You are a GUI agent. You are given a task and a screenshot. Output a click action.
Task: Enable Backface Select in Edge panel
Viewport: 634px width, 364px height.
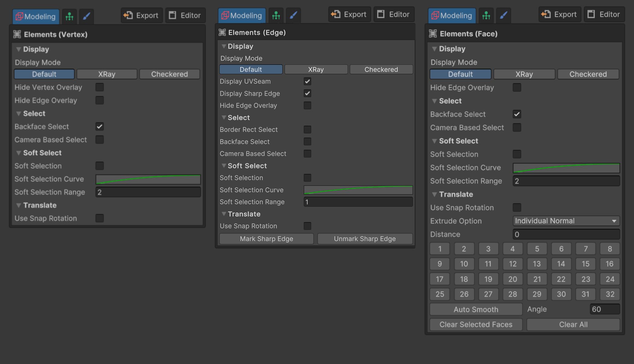pos(307,142)
